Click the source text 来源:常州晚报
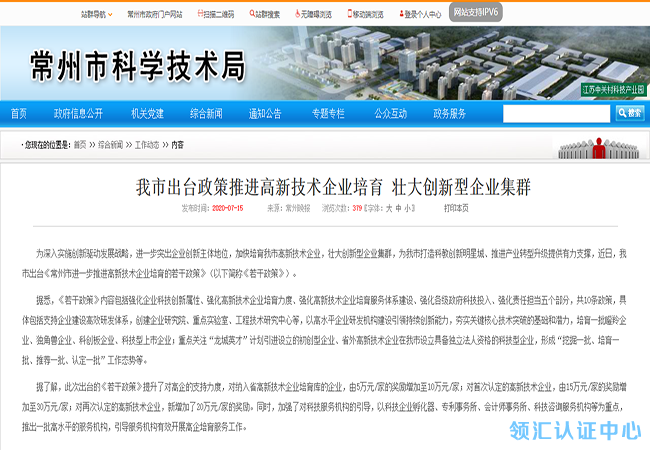 tap(289, 208)
